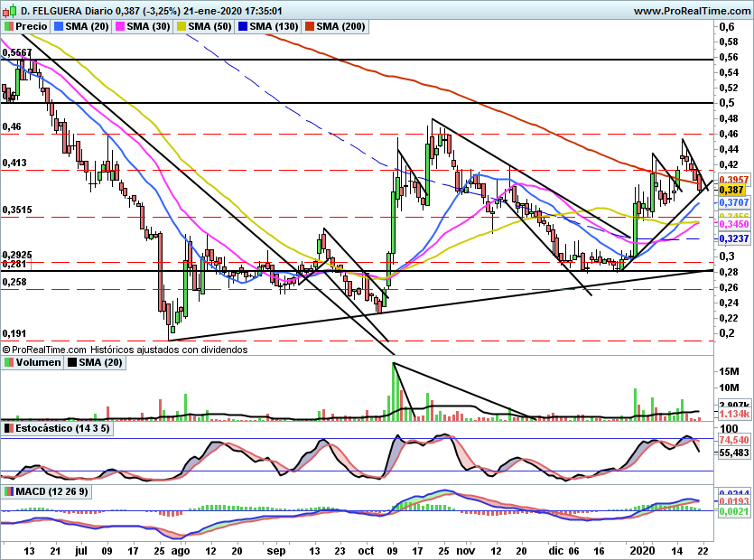Open the Volumen panel label options
Screen dimensions: 754x560
(38, 362)
